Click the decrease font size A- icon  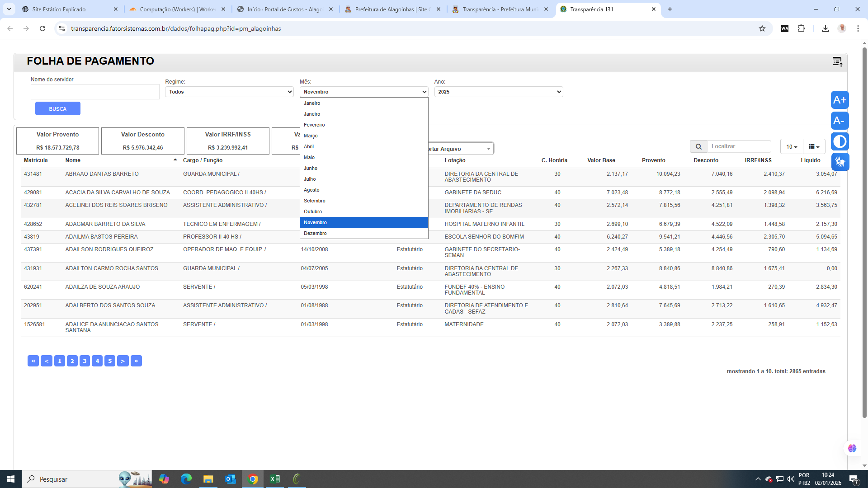[x=840, y=121]
